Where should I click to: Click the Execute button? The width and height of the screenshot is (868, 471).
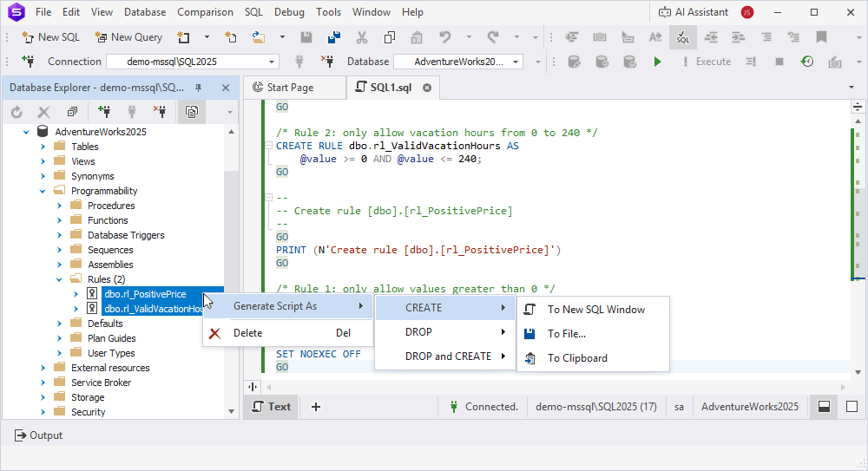(707, 62)
